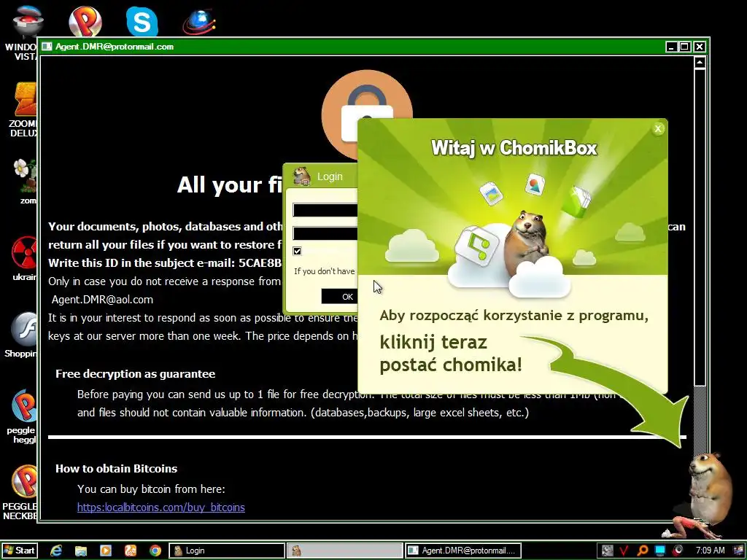The height and width of the screenshot is (560, 747).
Task: Toggle the checkbox in Login dialog
Action: (298, 251)
